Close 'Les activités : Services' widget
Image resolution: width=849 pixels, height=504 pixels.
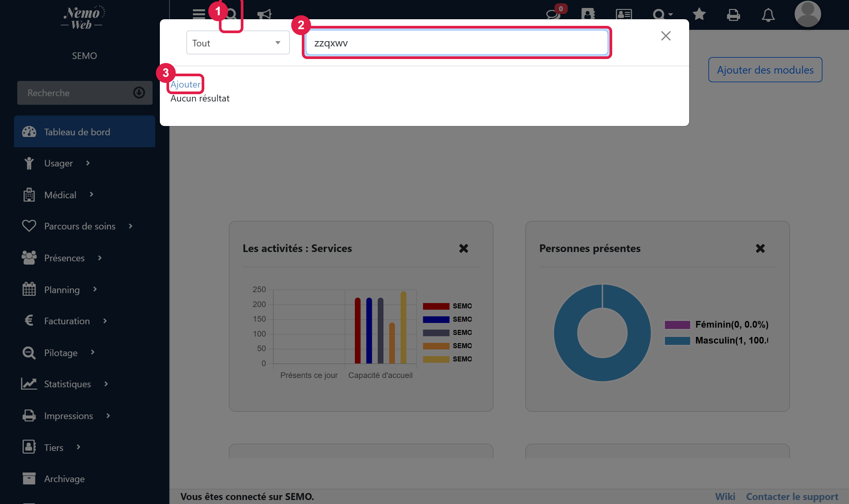click(x=464, y=249)
